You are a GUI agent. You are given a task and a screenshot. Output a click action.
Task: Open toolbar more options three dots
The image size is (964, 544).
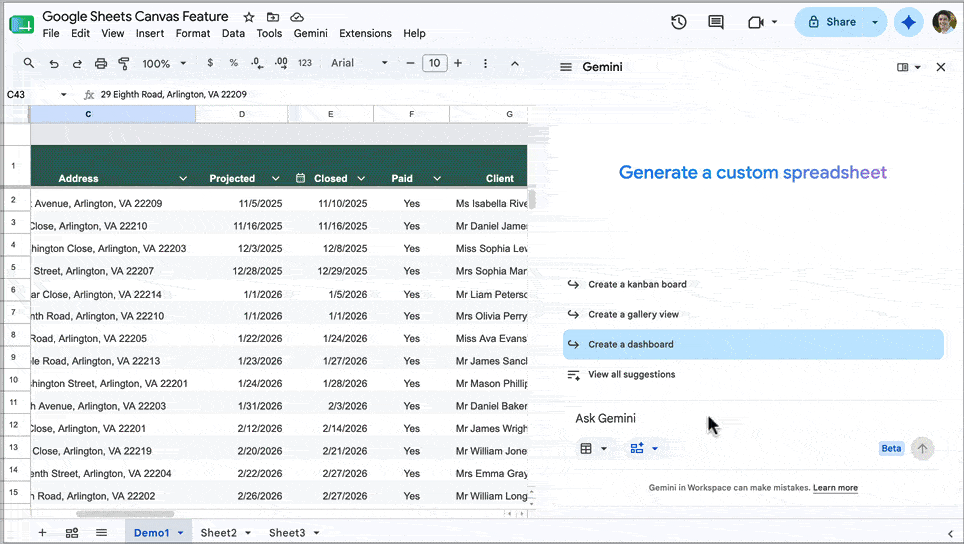point(485,63)
